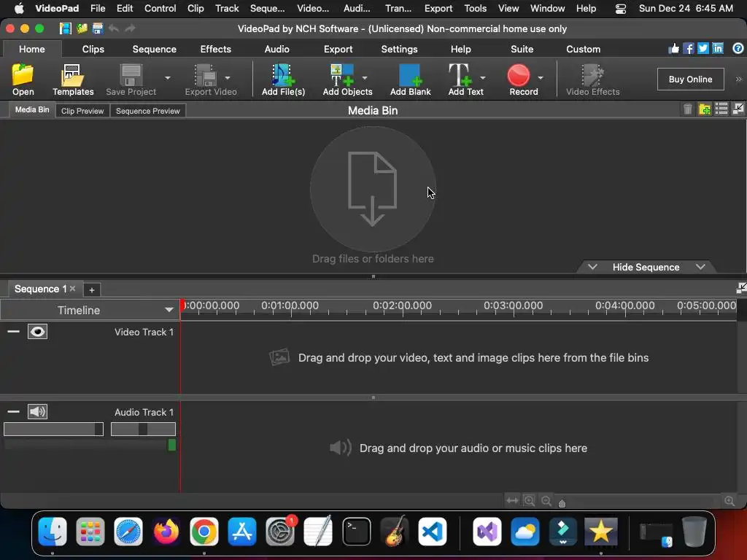Switch Media Bin to list view
The image size is (747, 560).
(721, 109)
